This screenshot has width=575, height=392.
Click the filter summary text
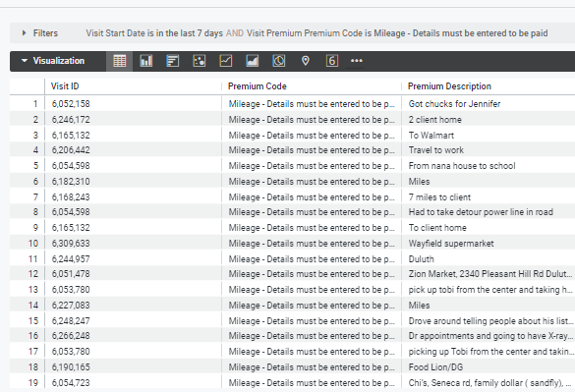click(316, 33)
